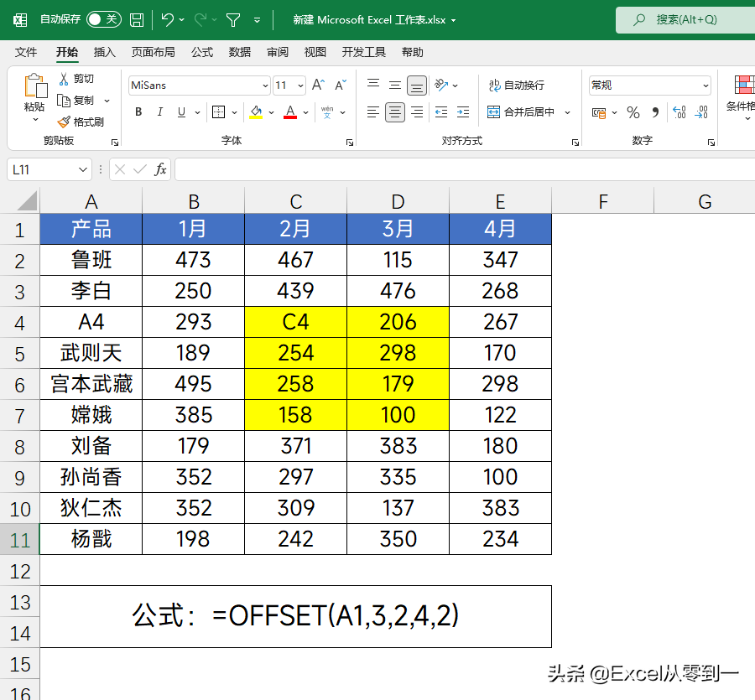Screen dimensions: 755x700
Task: Toggle bottom align
Action: [417, 86]
